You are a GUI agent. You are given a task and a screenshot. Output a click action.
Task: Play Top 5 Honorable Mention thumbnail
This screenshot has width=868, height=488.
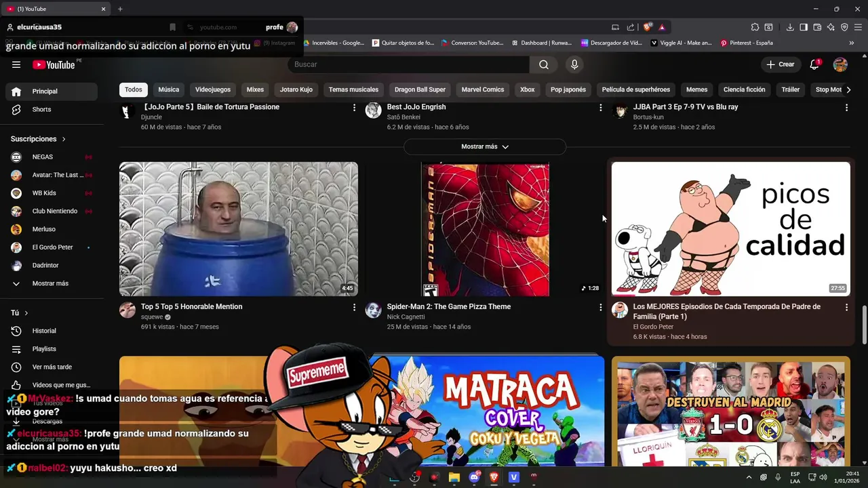click(239, 229)
